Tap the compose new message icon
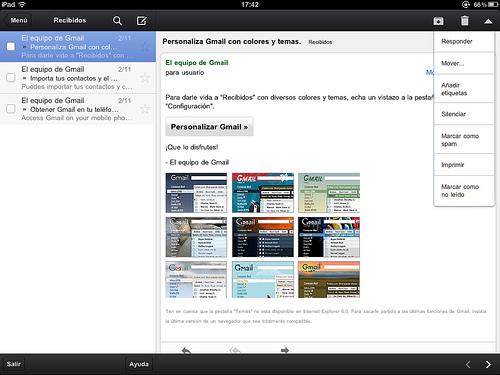Screen dimensions: 500x375 142,21
